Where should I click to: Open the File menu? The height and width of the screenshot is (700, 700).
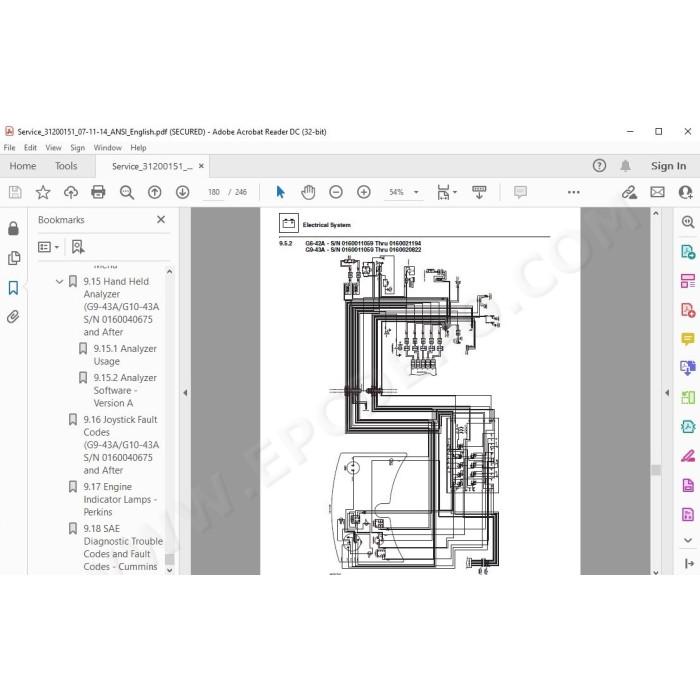tap(9, 148)
